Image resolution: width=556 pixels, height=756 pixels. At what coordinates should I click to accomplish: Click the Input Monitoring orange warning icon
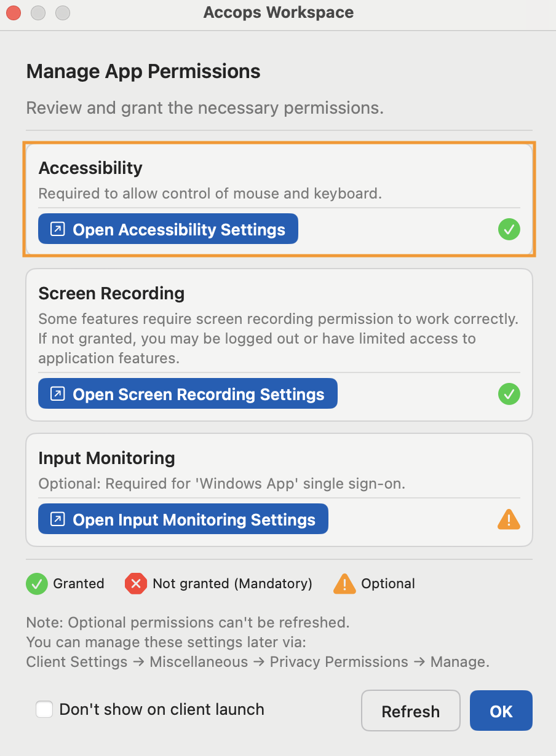tap(509, 520)
